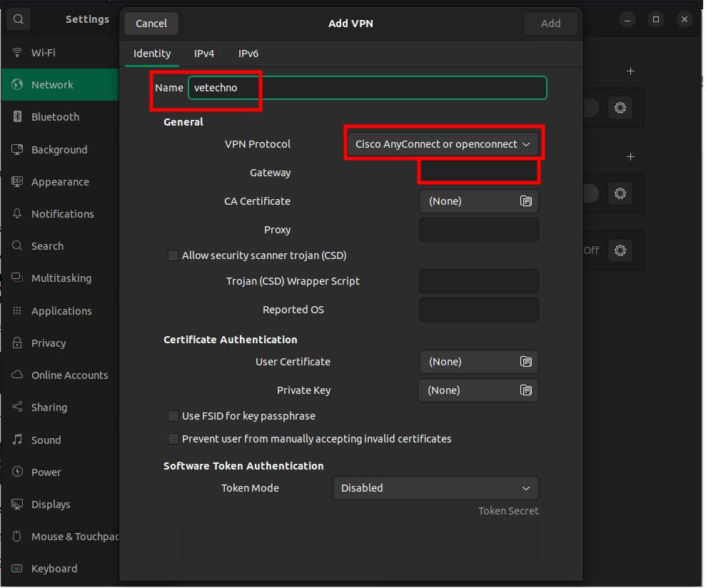Tick Prevent user from accepting invalid certificates
Screen dimensions: 706x588
(x=173, y=439)
